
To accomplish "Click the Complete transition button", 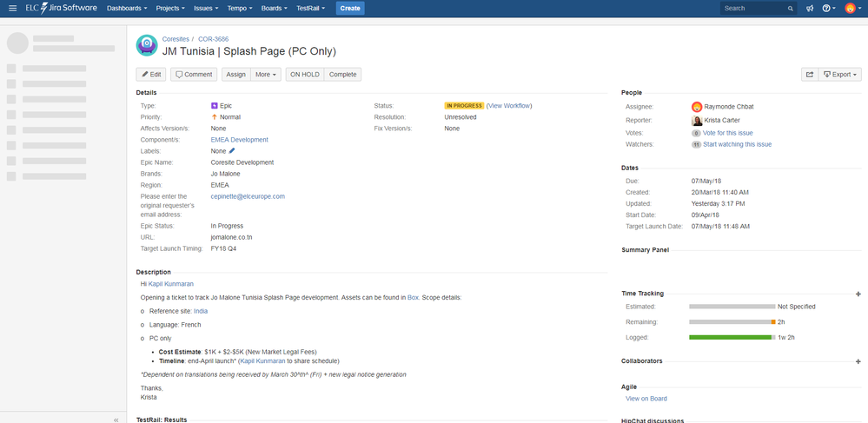I will click(x=342, y=74).
